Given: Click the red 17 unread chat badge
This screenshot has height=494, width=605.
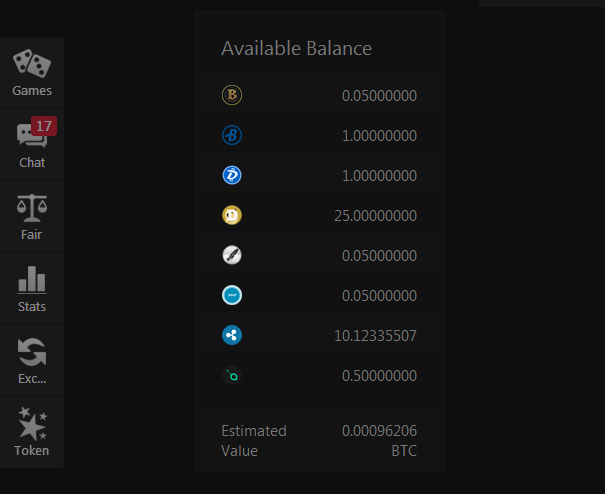Looking at the screenshot, I should (x=44, y=126).
